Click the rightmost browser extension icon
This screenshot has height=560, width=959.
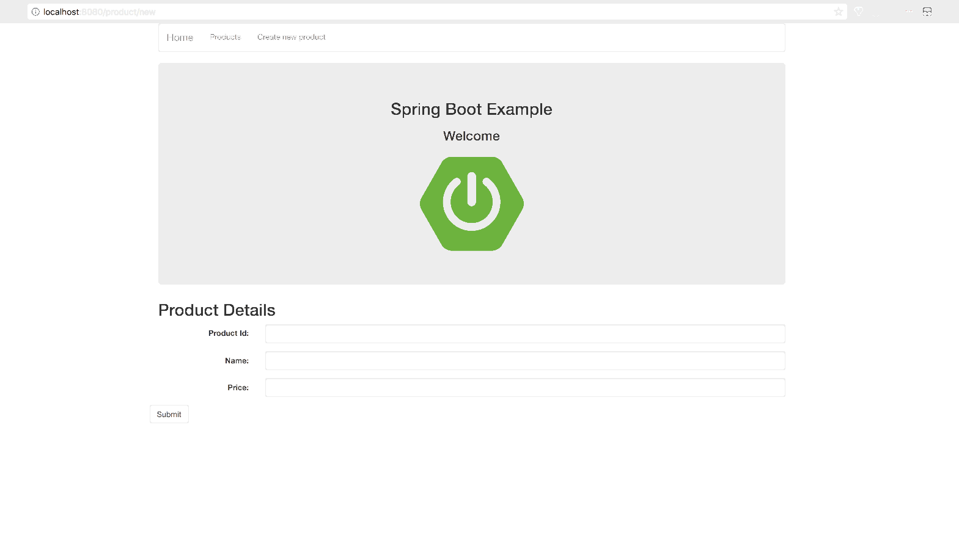pos(927,12)
